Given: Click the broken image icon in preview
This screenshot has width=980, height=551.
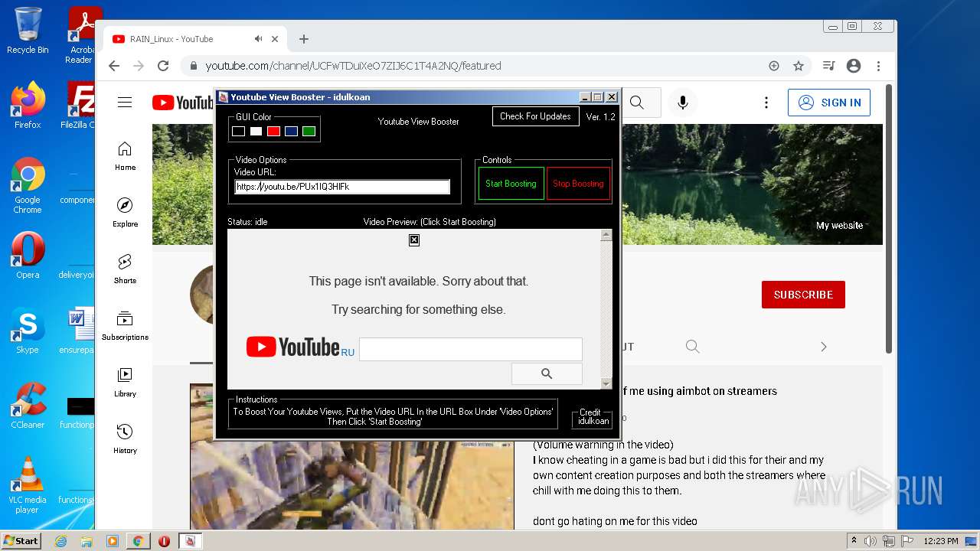Looking at the screenshot, I should [414, 240].
